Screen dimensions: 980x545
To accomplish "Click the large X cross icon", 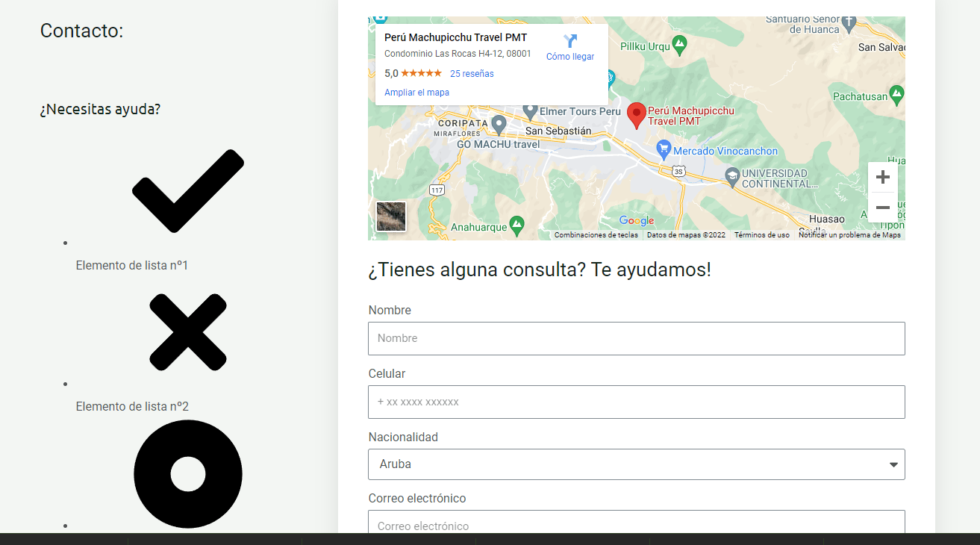I will pos(188,331).
